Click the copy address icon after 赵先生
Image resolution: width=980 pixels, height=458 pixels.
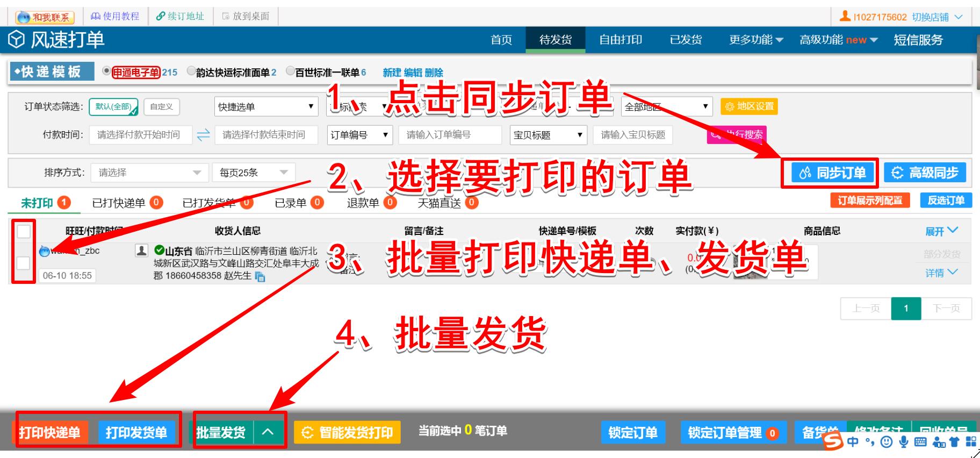pos(260,276)
